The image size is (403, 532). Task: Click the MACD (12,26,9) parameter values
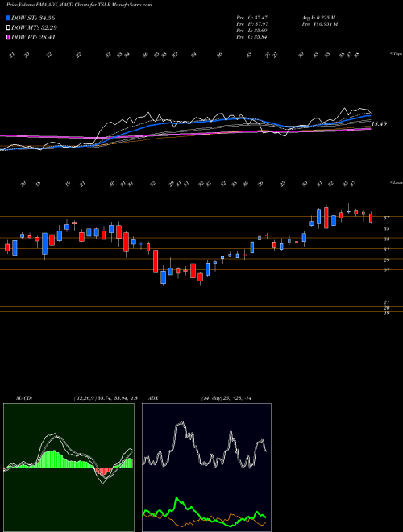pos(105,398)
